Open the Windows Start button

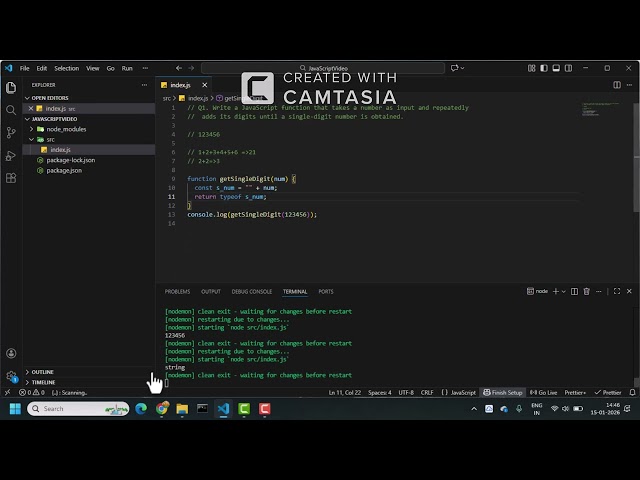[15, 409]
